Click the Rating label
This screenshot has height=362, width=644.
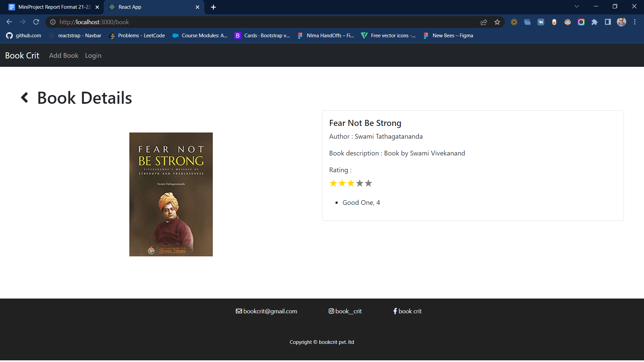coord(340,170)
